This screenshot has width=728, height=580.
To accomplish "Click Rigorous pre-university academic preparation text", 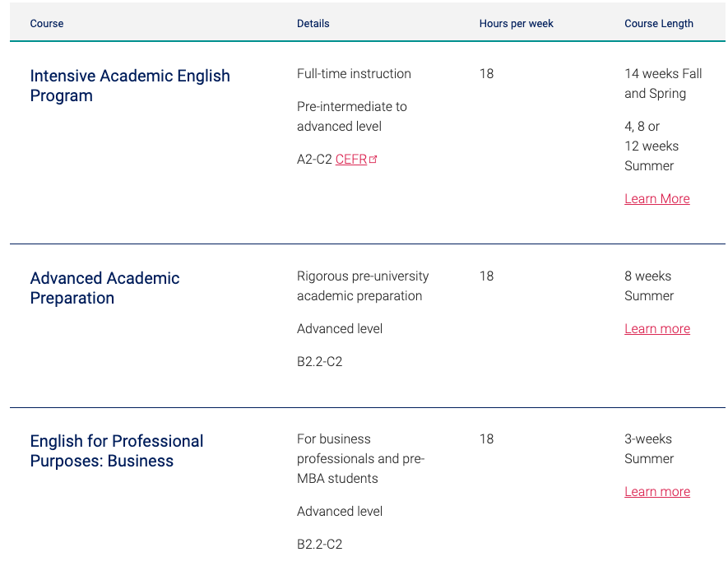I will 363,285.
